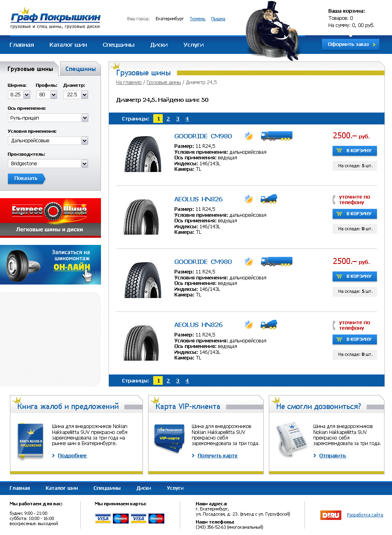Click the Di.RU developer logo in footer
Image resolution: width=392 pixels, height=535 pixels.
331,515
